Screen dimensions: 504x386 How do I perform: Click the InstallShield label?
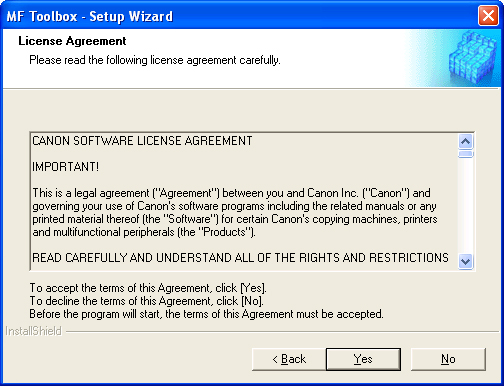(34, 331)
